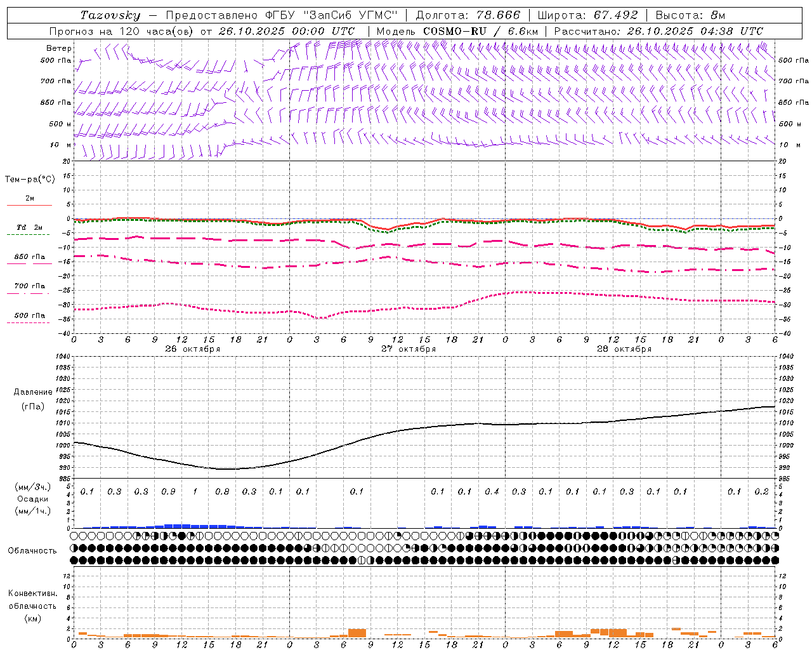
Task: Click the 700 гПа temperature legend entry
Action: point(29,286)
